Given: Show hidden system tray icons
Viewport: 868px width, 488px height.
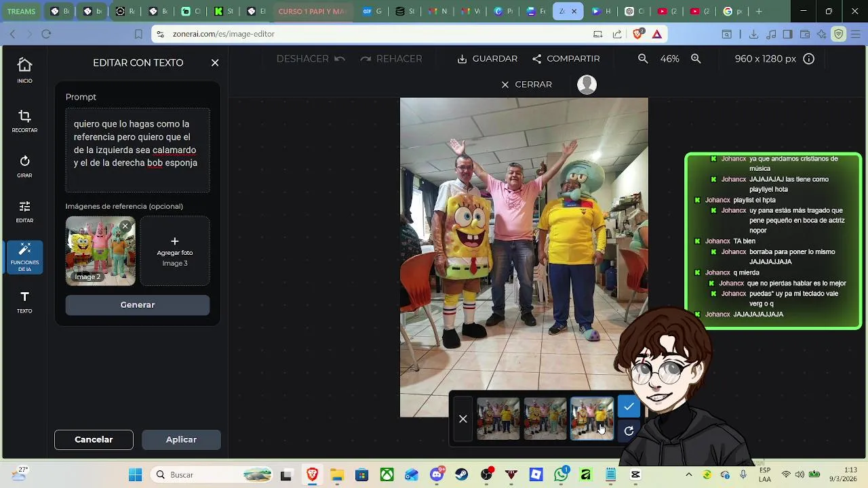Looking at the screenshot, I should 689,474.
